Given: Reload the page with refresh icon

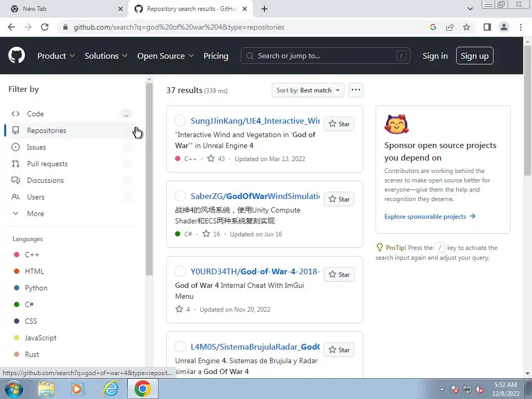Looking at the screenshot, I should (45, 27).
